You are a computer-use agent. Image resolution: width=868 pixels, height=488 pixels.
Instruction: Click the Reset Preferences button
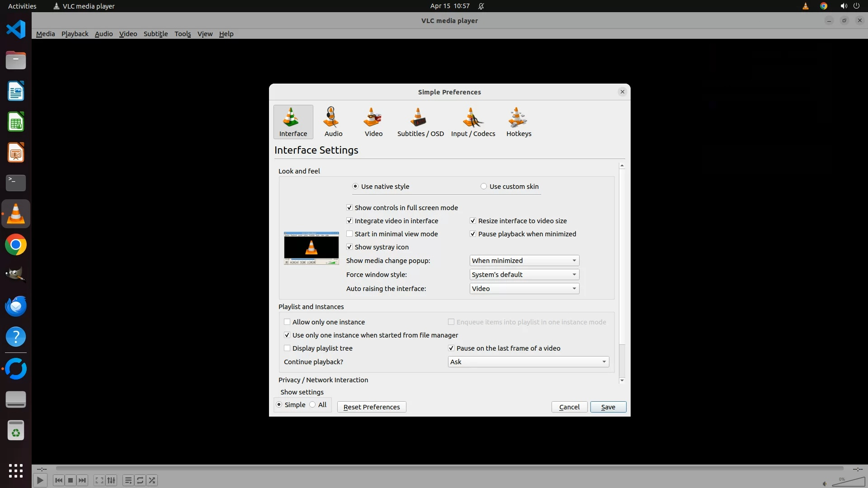[x=372, y=407]
